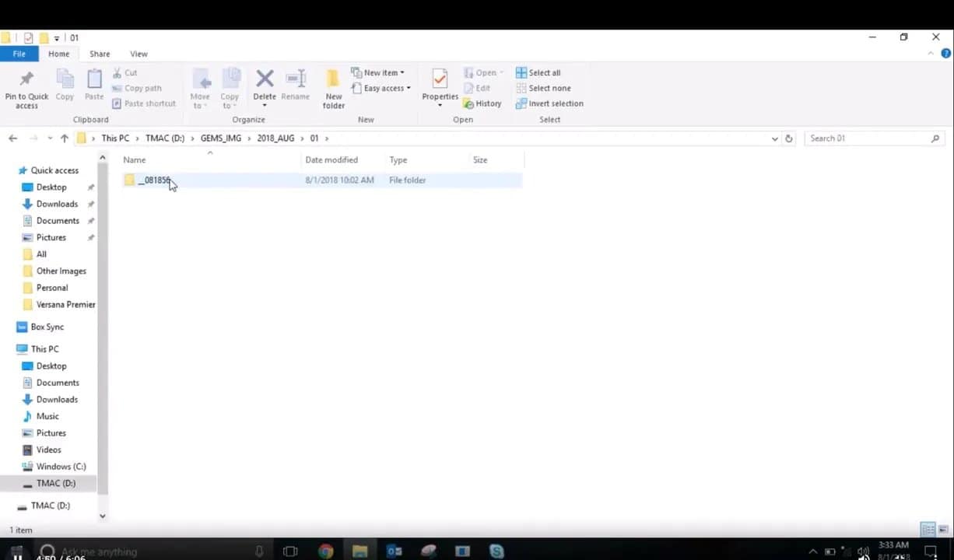Switch to the View ribbon tab
Screen dimensions: 954x560
coord(139,54)
